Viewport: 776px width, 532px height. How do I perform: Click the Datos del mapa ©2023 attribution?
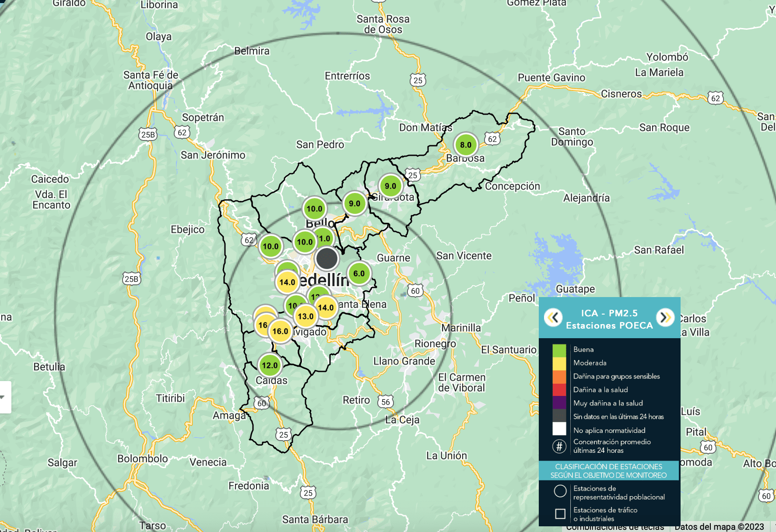coord(720,527)
